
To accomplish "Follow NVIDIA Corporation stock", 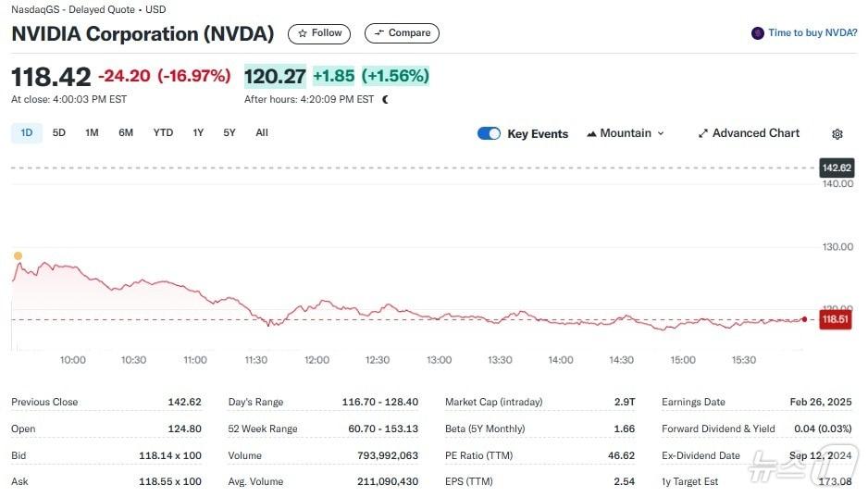I will [318, 33].
